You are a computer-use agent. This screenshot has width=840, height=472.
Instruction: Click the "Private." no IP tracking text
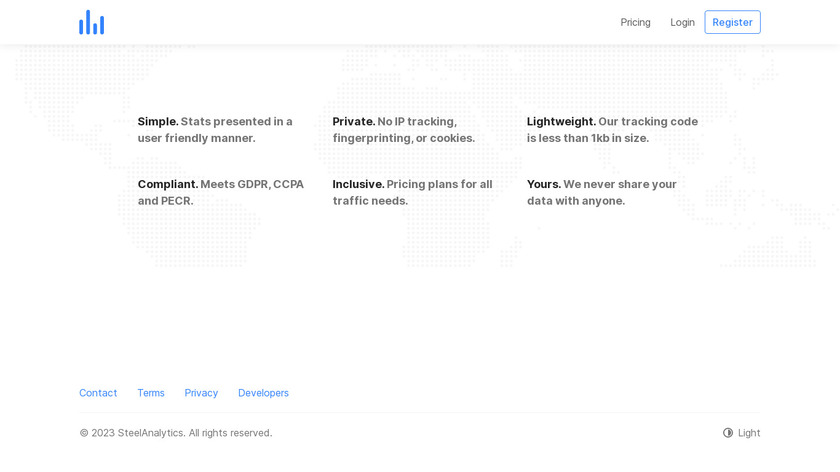point(403,130)
